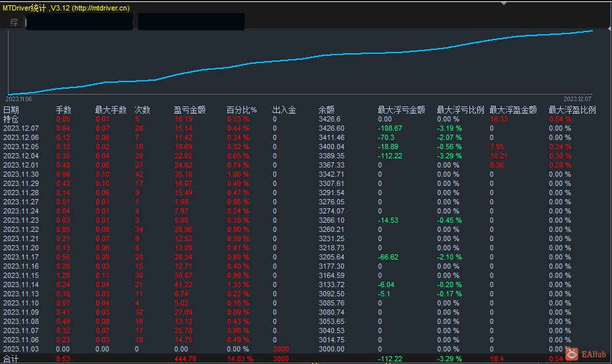The width and height of the screenshot is (612, 364).
Task: Click the 次数 column header
Action: [x=142, y=110]
